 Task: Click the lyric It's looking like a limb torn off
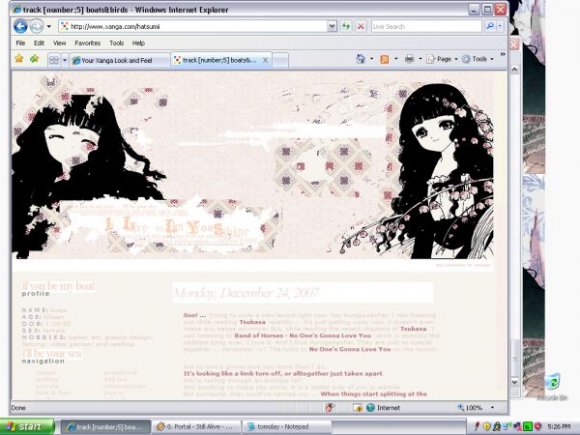pos(283,374)
